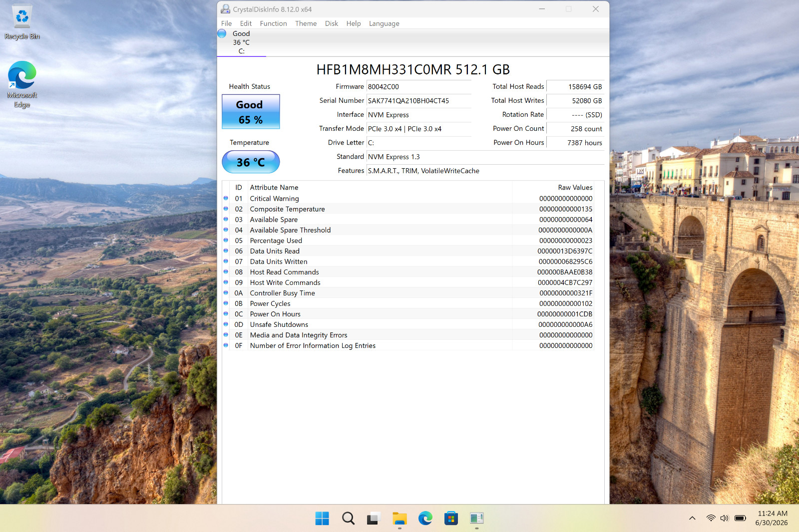Click the blue status orb for Available Spare
The width and height of the screenshot is (799, 532).
226,219
